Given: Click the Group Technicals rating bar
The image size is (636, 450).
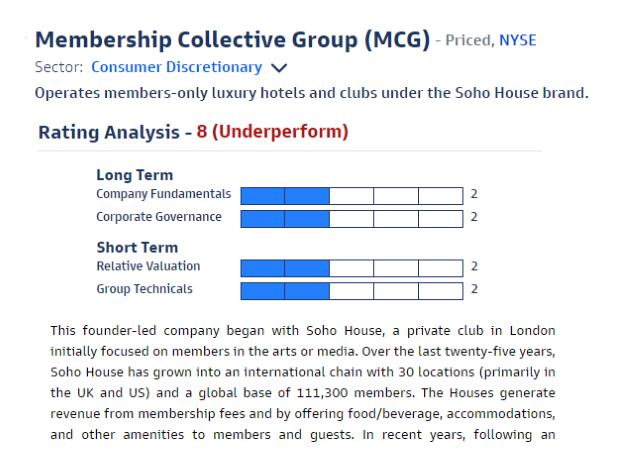Looking at the screenshot, I should click(352, 291).
